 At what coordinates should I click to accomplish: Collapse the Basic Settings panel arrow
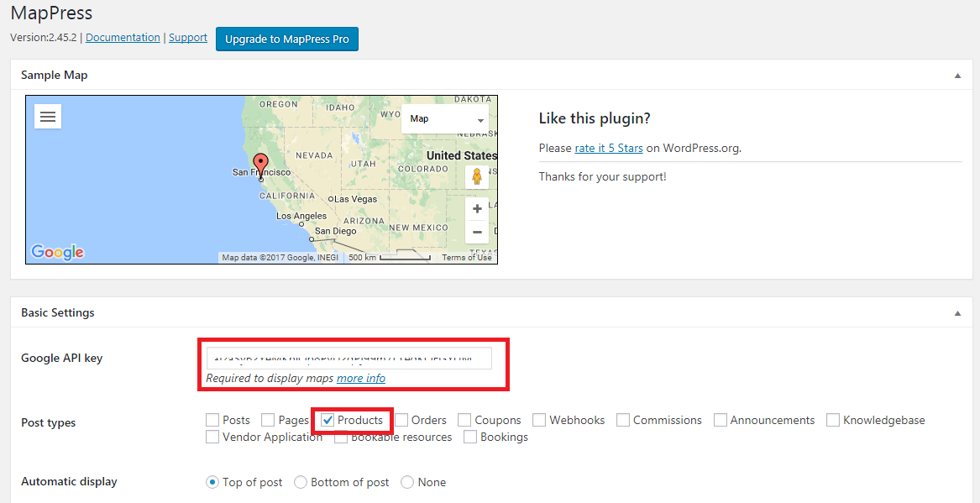click(x=957, y=313)
